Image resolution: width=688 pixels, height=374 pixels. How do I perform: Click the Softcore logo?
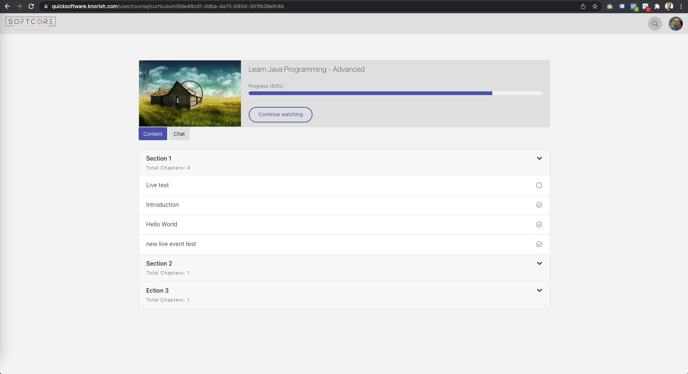click(x=30, y=23)
